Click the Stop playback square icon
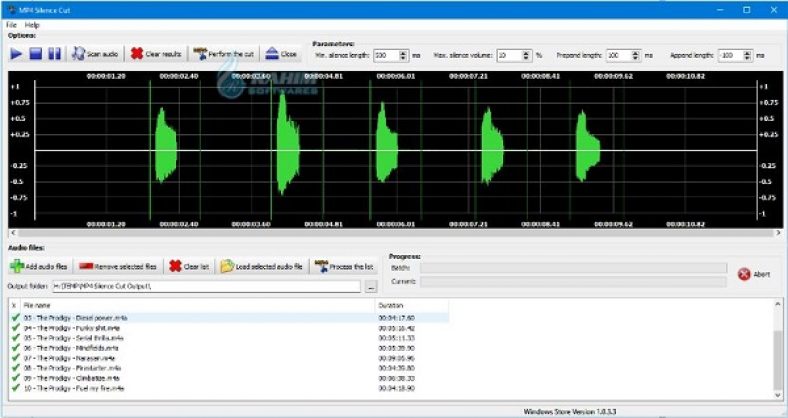 [x=35, y=54]
